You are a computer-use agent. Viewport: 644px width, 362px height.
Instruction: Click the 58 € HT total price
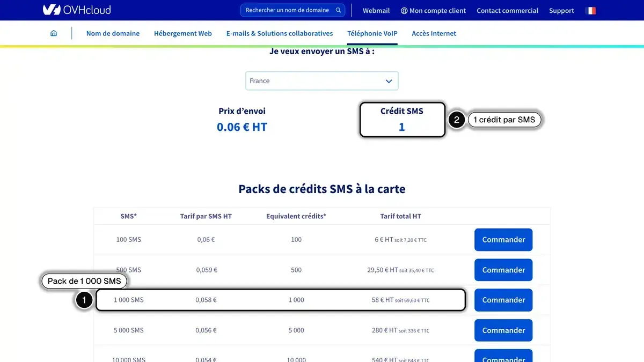383,300
